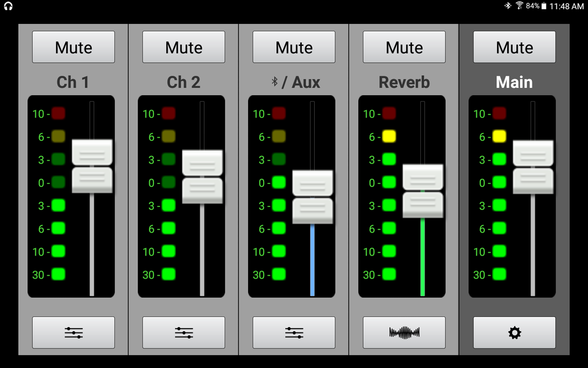Screen dimensions: 588x368
Task: Select the Main channel label
Action: click(x=514, y=82)
